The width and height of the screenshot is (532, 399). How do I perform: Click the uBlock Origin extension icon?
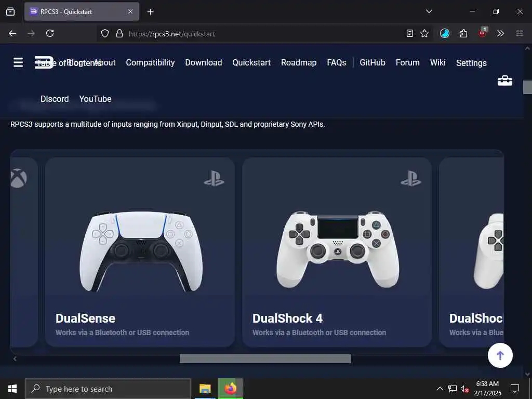point(482,33)
